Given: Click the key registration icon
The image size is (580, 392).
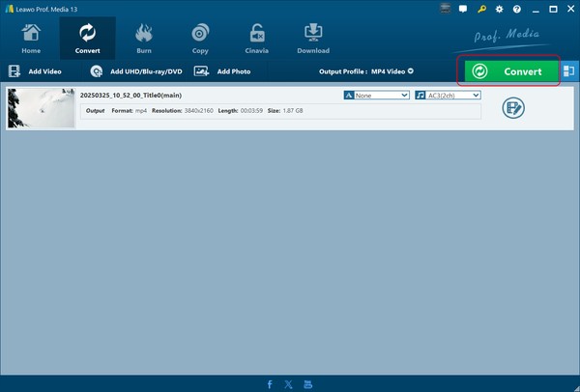Looking at the screenshot, I should 481,9.
